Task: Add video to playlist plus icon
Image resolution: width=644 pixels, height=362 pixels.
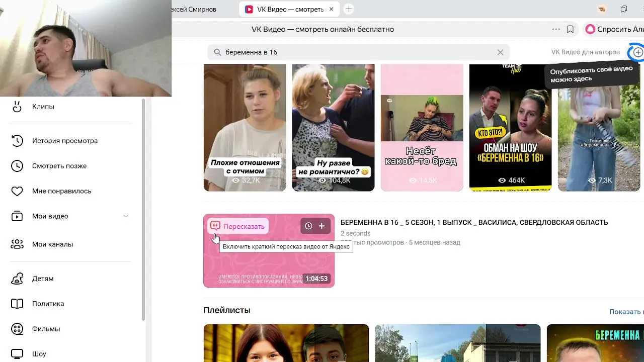Action: click(321, 226)
